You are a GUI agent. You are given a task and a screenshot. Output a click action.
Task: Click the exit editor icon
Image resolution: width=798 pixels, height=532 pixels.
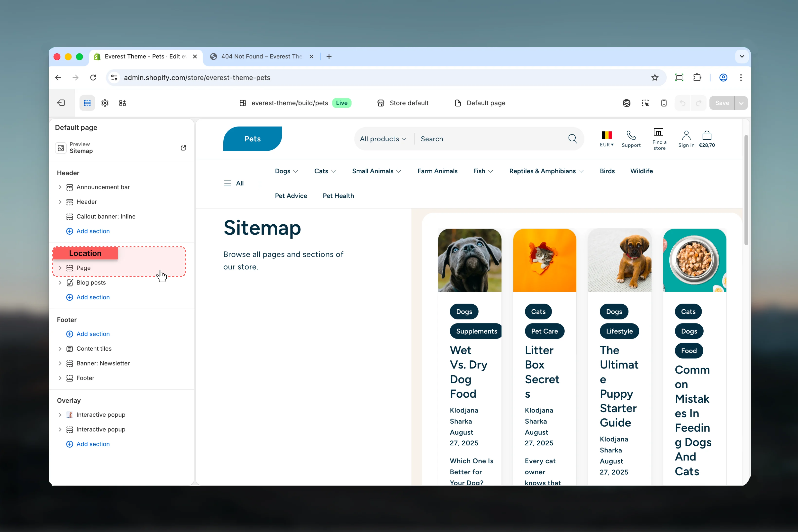(x=61, y=103)
